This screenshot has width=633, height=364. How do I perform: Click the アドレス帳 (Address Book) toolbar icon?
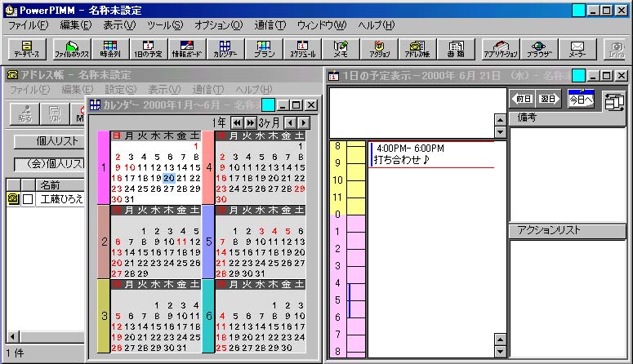[416, 49]
